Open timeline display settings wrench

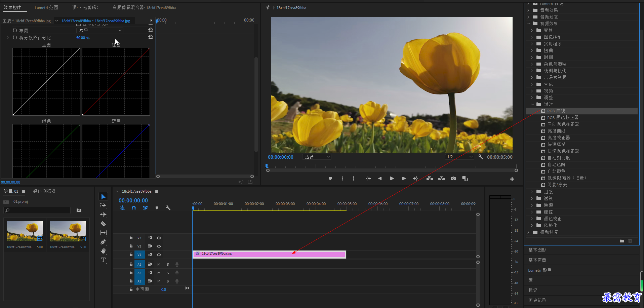click(x=168, y=208)
